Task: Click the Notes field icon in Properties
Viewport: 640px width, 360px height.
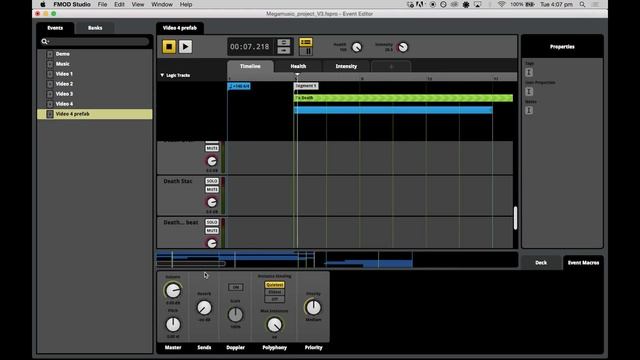Action: [x=529, y=110]
